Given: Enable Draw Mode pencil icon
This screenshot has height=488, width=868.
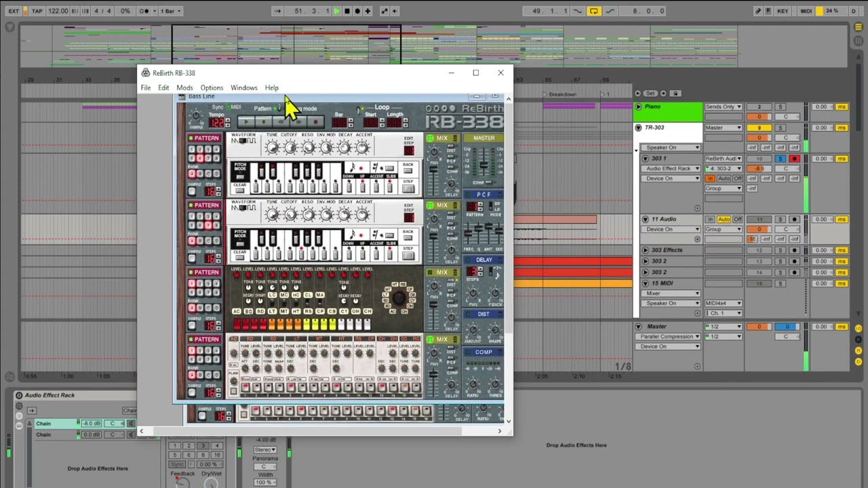Looking at the screenshot, I should [758, 11].
